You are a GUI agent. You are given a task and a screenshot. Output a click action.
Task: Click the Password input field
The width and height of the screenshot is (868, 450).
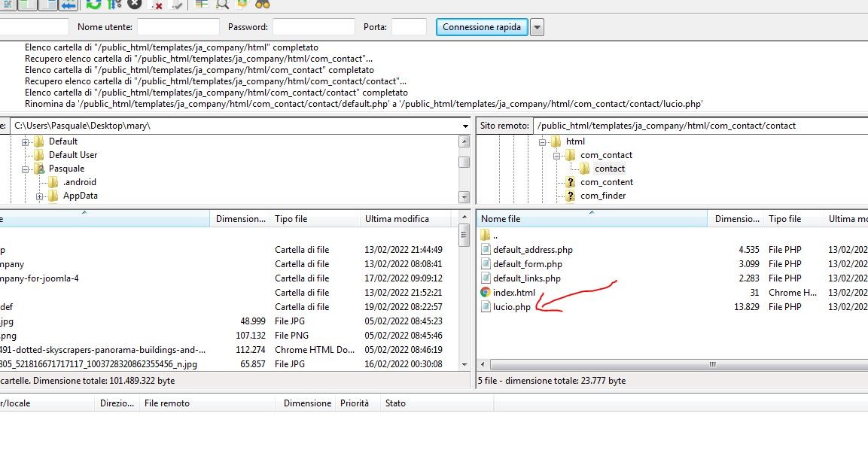click(x=313, y=27)
